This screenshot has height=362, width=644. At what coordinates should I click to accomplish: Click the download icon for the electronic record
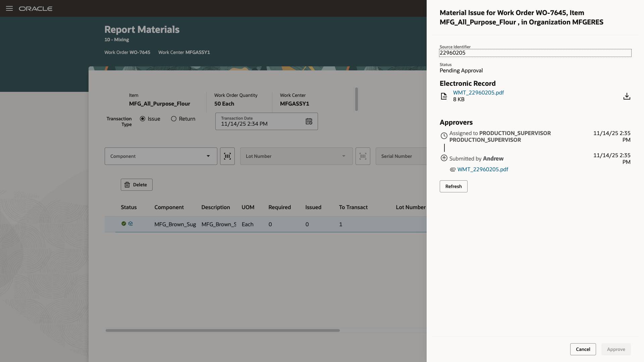(x=627, y=96)
